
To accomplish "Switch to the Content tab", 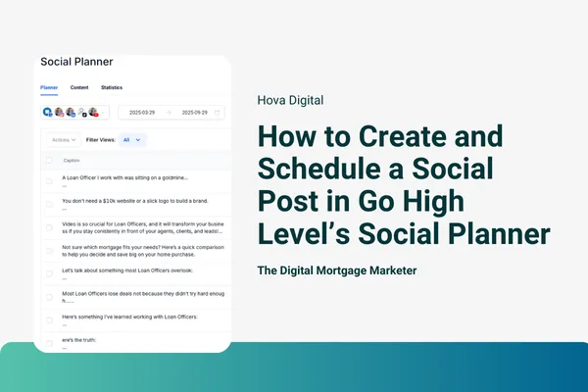I will coord(79,87).
